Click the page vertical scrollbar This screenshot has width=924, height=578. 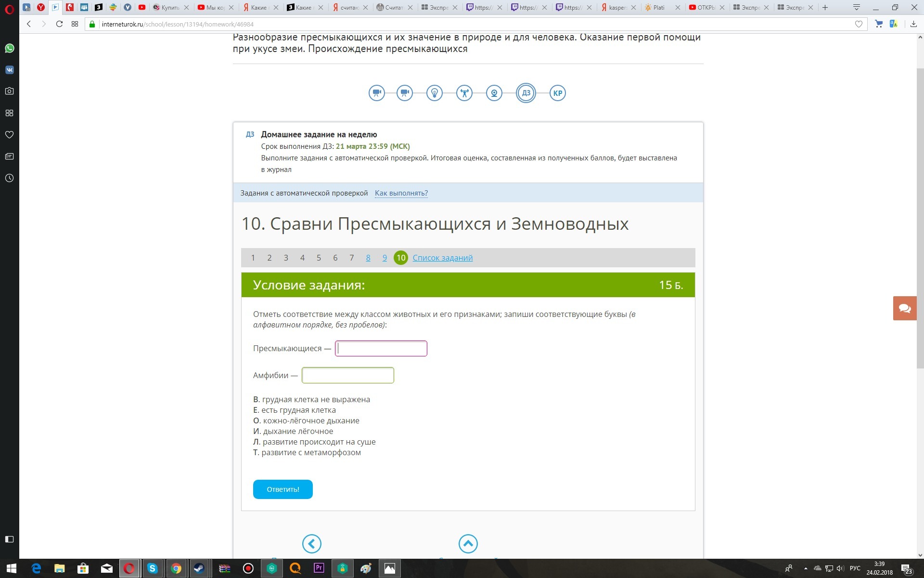920,217
